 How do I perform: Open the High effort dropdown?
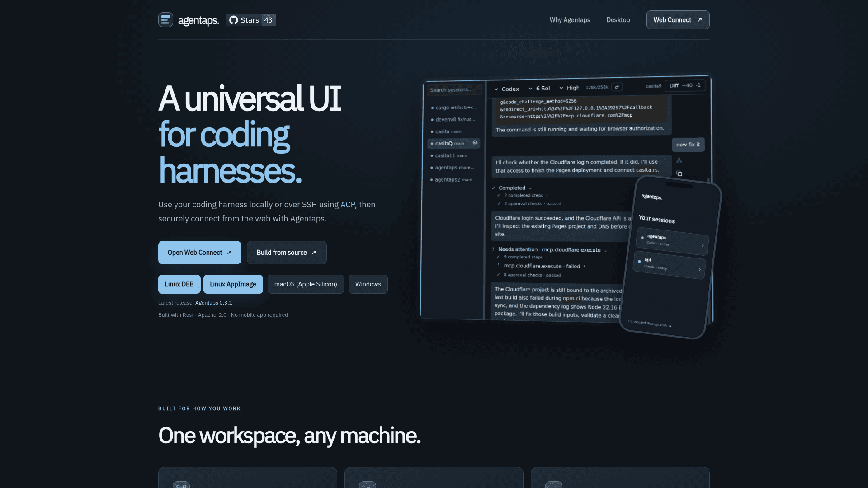tap(569, 88)
